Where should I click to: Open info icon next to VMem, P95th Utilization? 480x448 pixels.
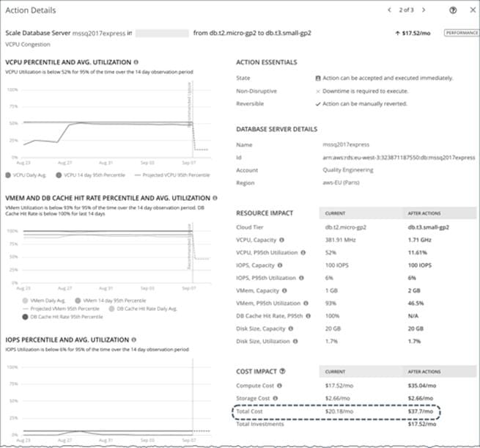306,303
